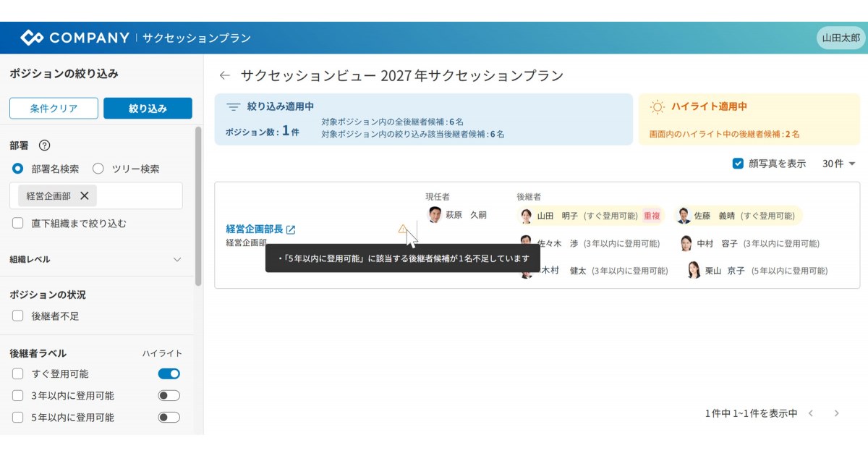868x456 pixels.
Task: Click the 重複 badge on 山田 明子
Action: [x=652, y=216]
